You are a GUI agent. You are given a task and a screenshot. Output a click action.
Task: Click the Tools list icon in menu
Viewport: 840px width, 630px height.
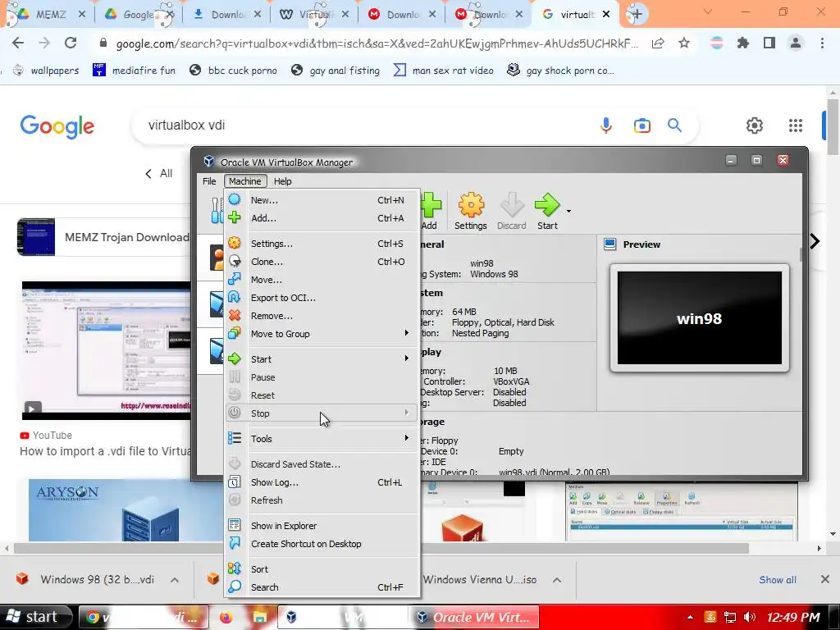click(x=234, y=438)
